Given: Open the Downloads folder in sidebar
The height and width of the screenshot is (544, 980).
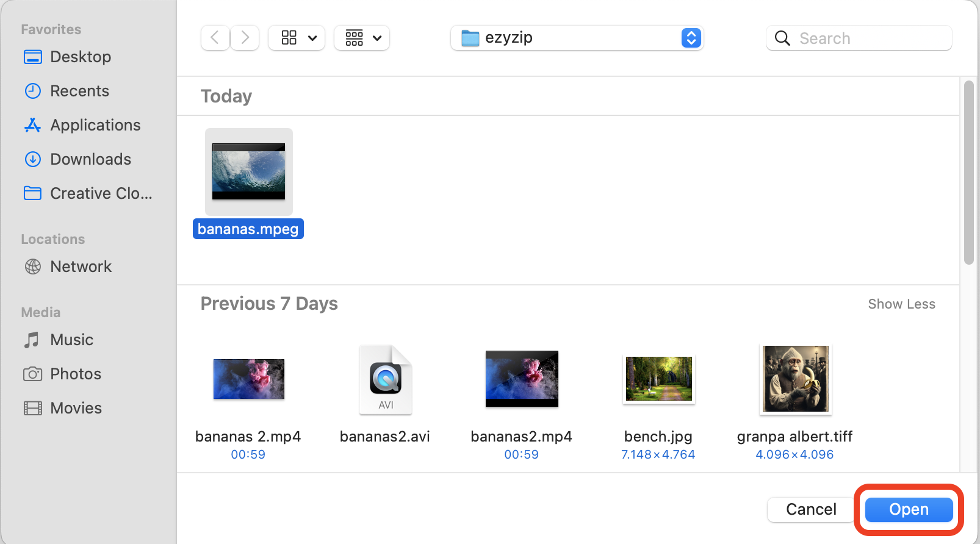Looking at the screenshot, I should click(90, 159).
